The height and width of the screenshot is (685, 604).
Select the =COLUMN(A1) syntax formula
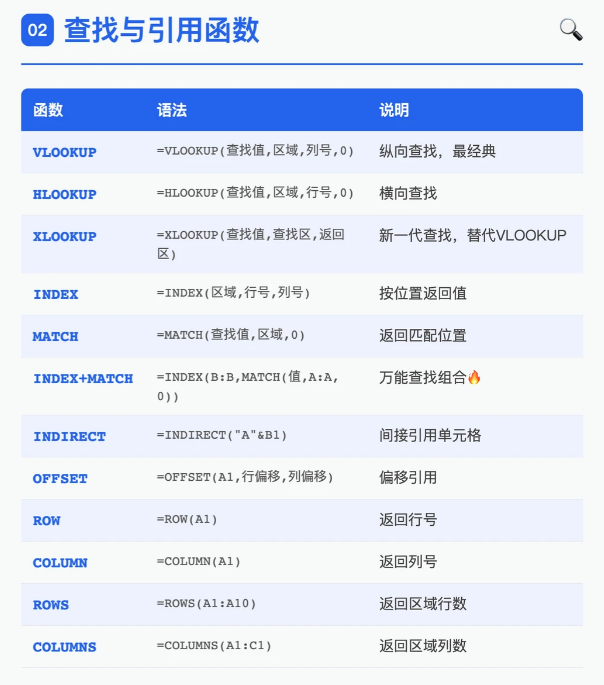pyautogui.click(x=199, y=562)
